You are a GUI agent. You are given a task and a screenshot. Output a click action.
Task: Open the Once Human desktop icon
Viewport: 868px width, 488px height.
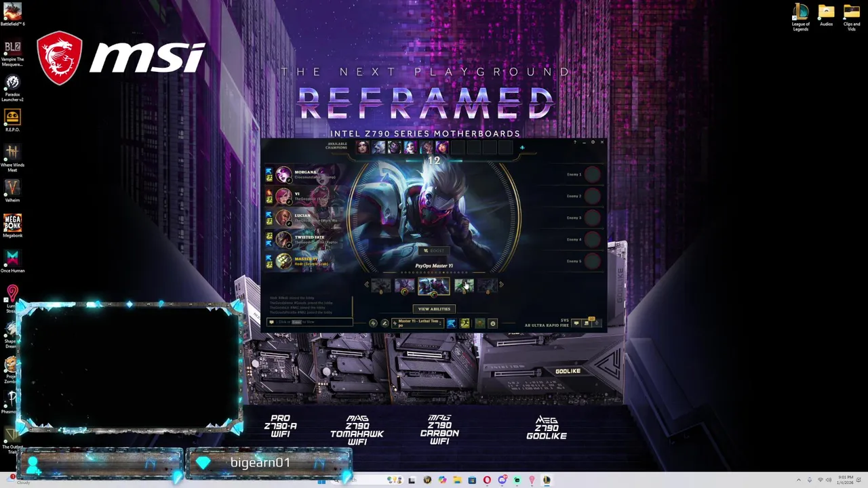[x=12, y=262]
